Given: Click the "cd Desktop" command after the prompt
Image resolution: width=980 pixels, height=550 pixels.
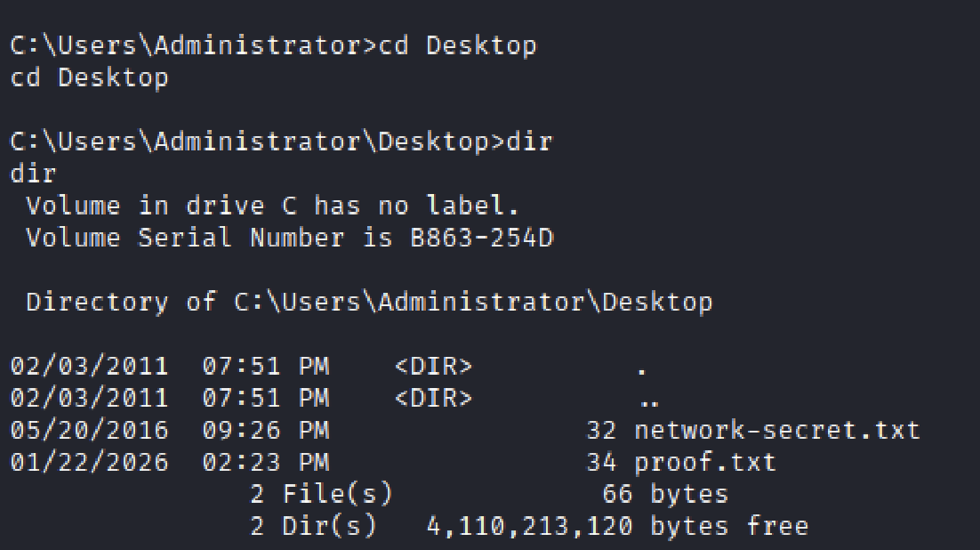Looking at the screenshot, I should tap(458, 46).
